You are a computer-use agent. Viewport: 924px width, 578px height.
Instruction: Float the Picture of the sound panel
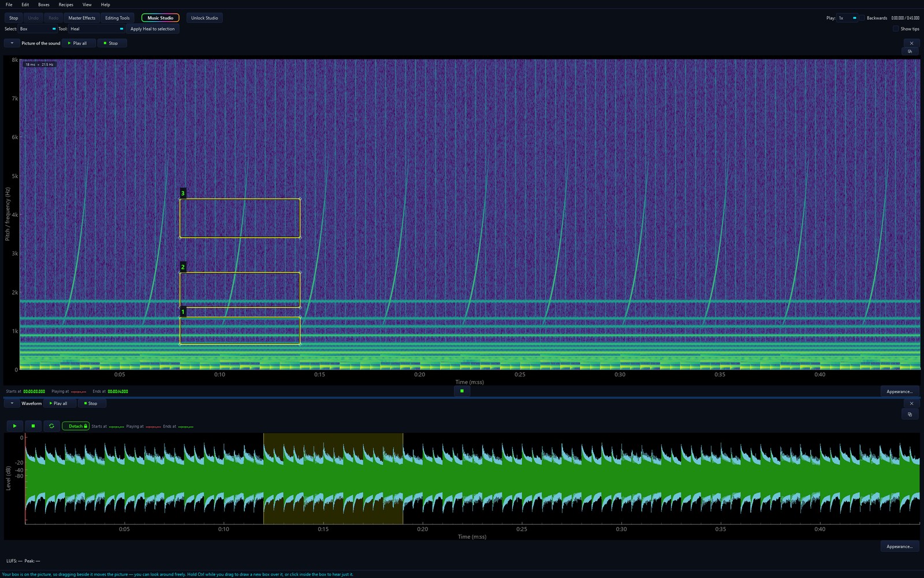(910, 51)
